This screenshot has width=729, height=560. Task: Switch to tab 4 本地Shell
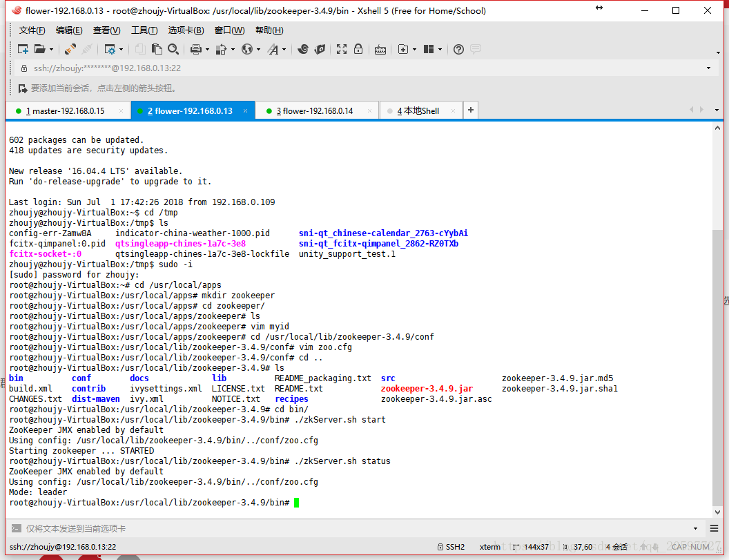coord(420,110)
